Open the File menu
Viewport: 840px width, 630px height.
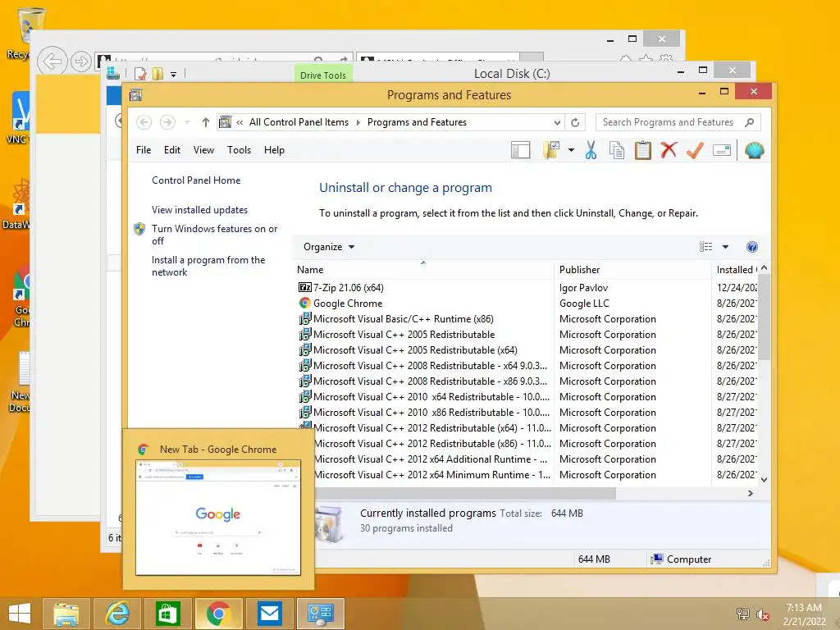144,150
